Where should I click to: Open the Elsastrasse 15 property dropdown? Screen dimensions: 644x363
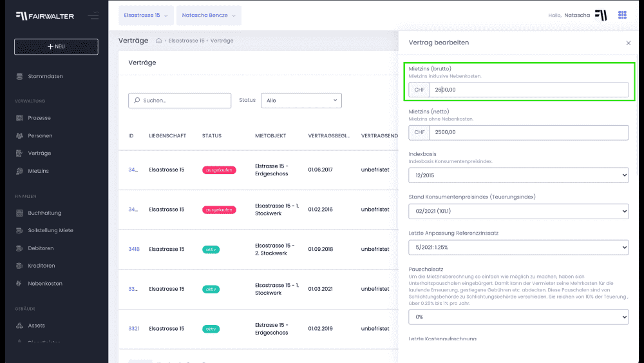click(x=146, y=15)
